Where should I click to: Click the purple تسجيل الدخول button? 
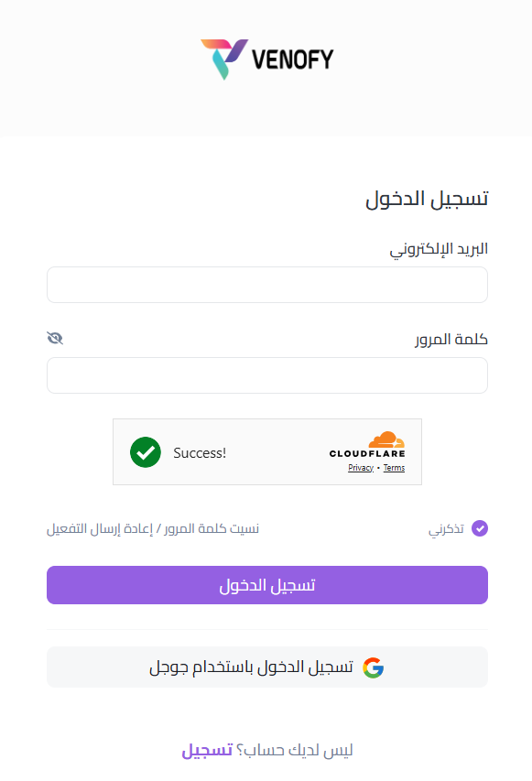point(267,585)
